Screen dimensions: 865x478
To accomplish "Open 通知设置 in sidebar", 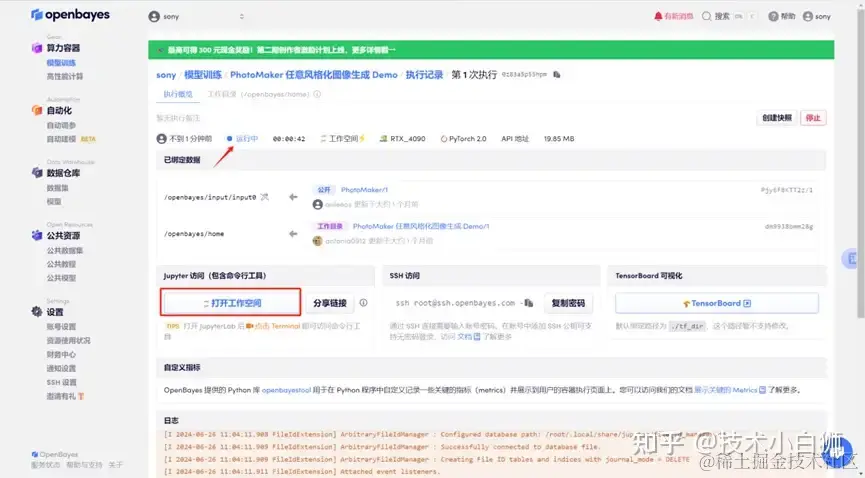I will pyautogui.click(x=61, y=368).
